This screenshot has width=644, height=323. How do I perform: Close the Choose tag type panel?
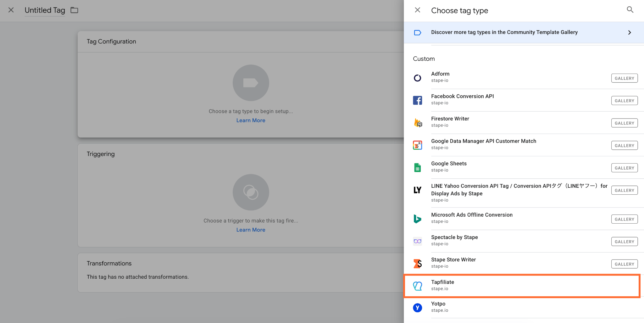tap(418, 10)
